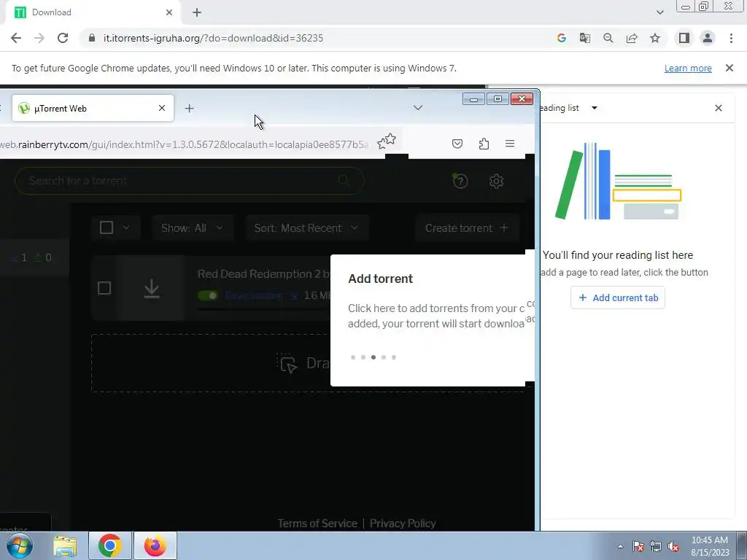Click Red Dead Redemption download arrow thumbnail

click(152, 289)
